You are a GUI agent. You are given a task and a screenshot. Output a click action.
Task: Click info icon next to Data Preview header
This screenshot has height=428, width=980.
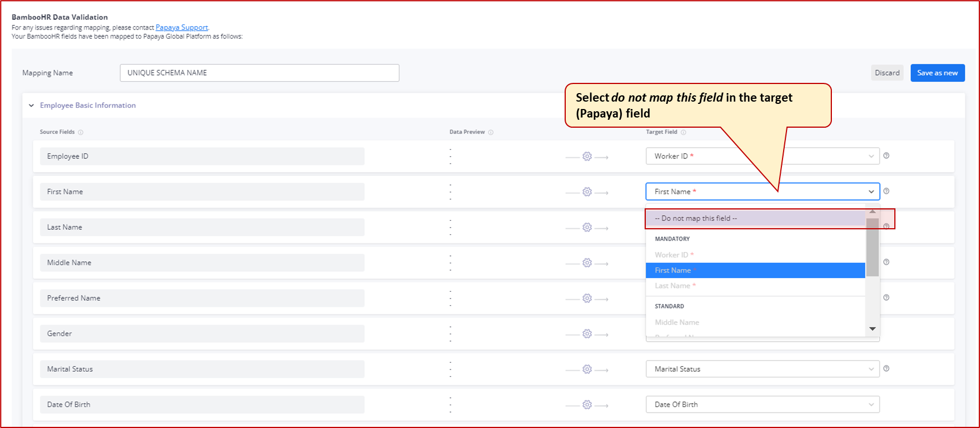tap(491, 132)
